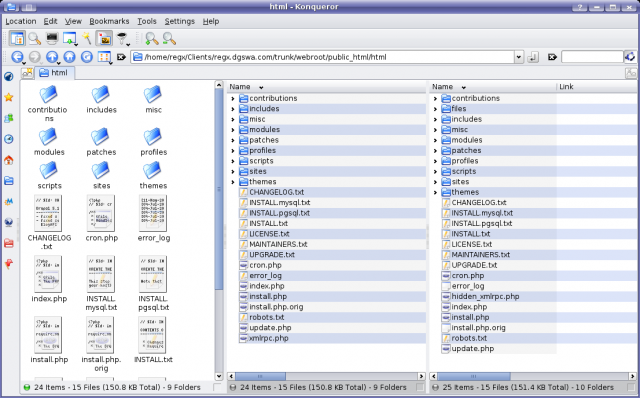The image size is (640, 398).
Task: Expand themes folder in the middle pane
Action: [x=233, y=182]
